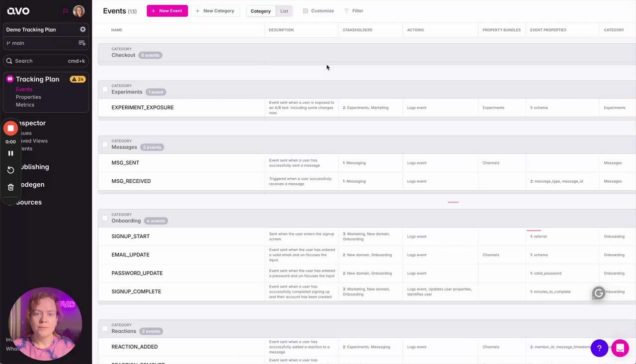Open workspace settings gear icon
Screen dimensions: 636x364
pos(82,29)
